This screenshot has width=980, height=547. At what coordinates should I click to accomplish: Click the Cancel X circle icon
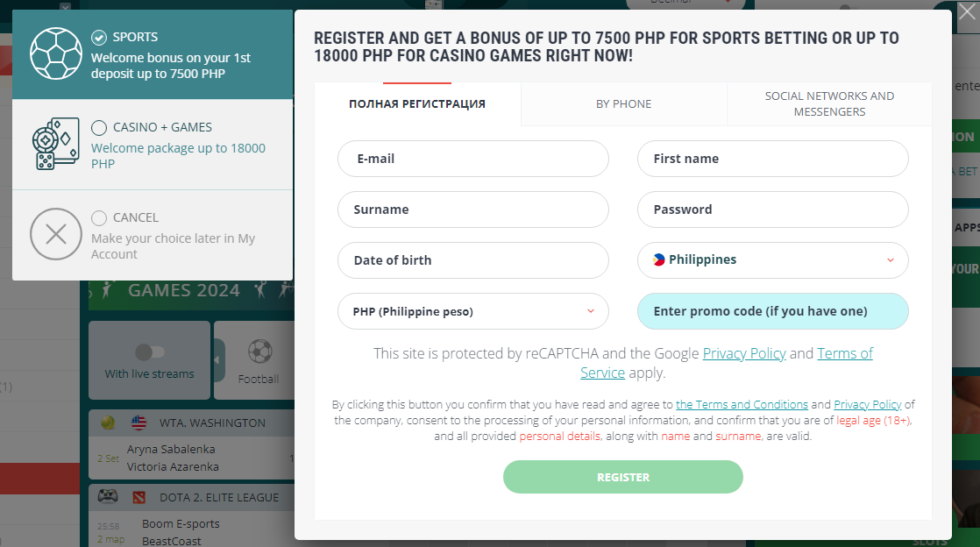click(56, 234)
